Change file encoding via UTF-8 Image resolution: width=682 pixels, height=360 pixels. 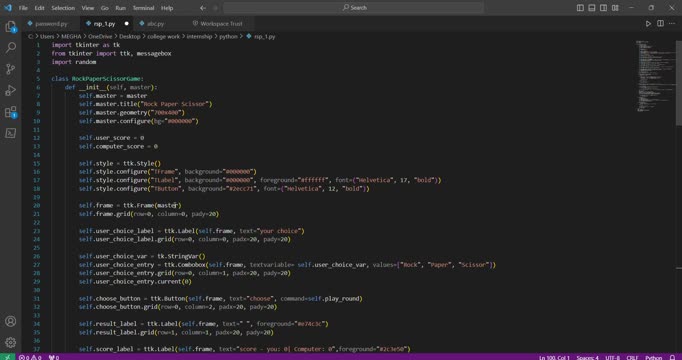click(x=612, y=357)
